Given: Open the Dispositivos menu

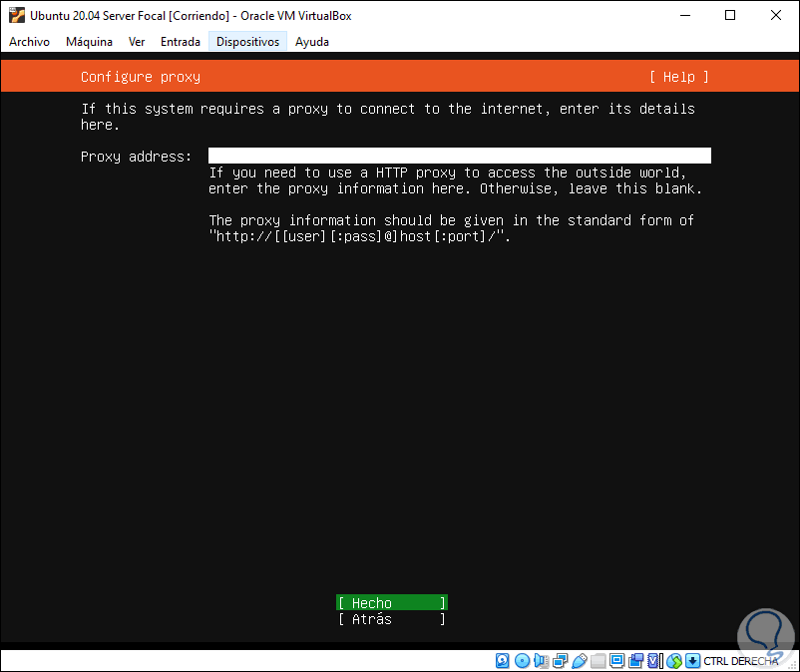Looking at the screenshot, I should point(248,42).
